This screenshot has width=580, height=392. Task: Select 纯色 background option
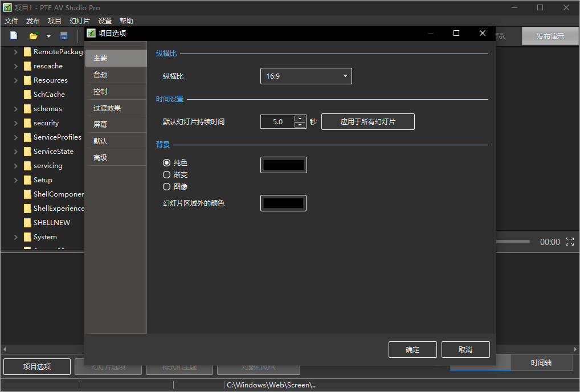(166, 162)
